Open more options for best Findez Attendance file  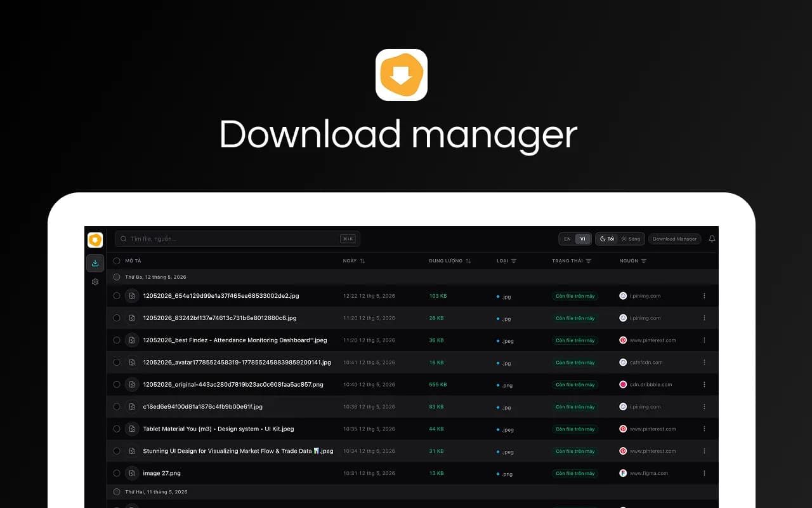click(x=704, y=340)
